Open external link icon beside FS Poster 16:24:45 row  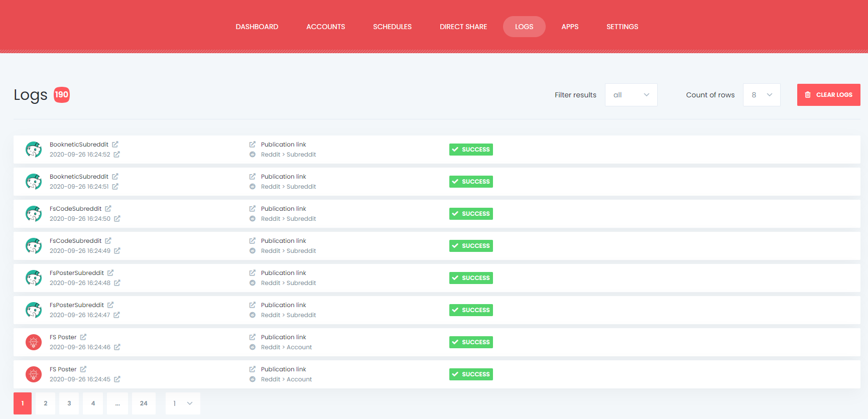tap(83, 369)
